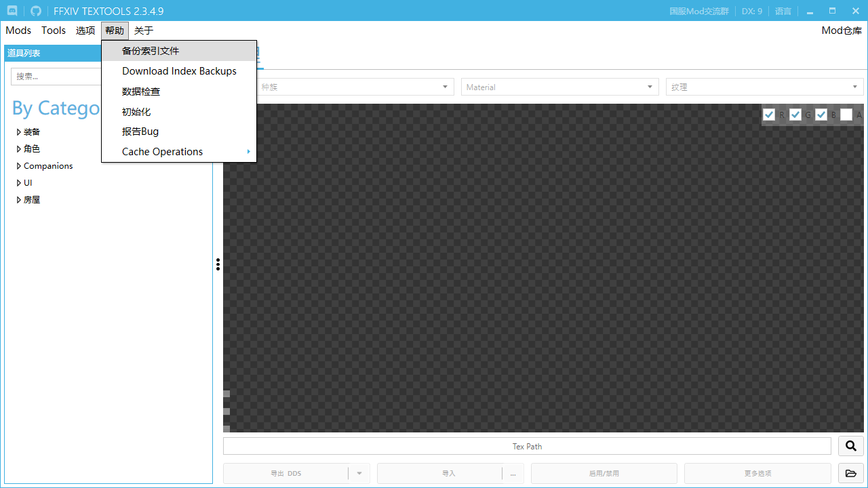Viewport: 868px width, 488px height.
Task: Expand the Companions tree category
Action: point(19,166)
